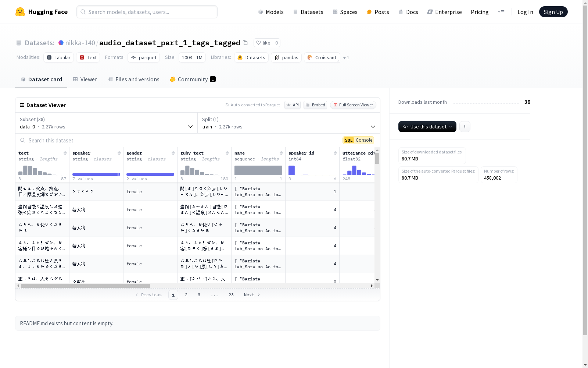Switch to the Dataset card tab

[41, 79]
